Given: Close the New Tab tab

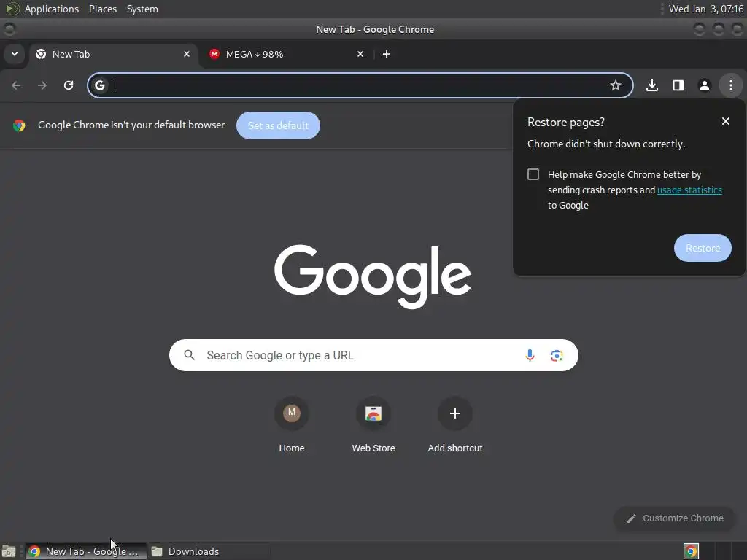Looking at the screenshot, I should pyautogui.click(x=187, y=54).
